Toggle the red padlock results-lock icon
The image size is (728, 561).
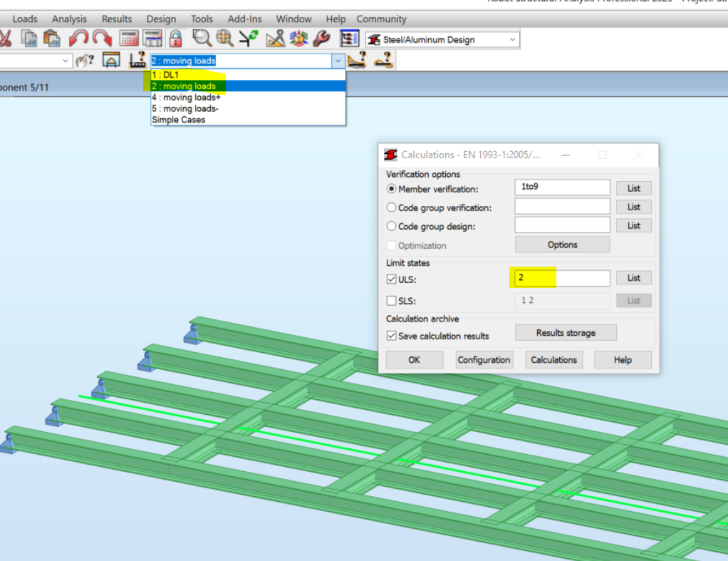(175, 39)
